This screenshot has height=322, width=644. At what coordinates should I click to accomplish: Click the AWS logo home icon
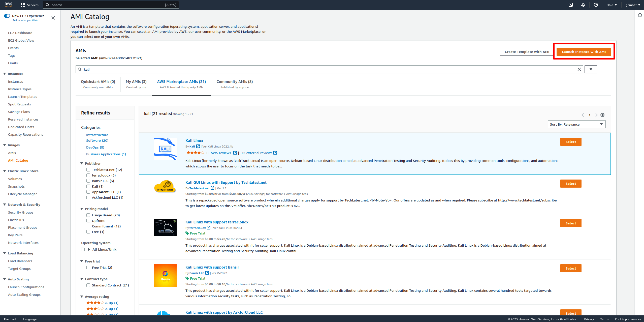(x=8, y=5)
